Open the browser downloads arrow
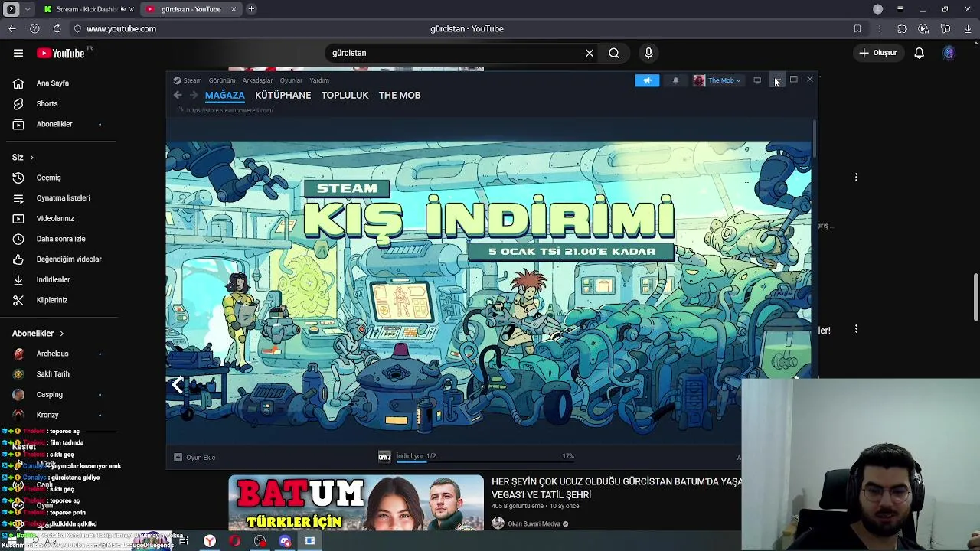The height and width of the screenshot is (551, 980). point(969,28)
